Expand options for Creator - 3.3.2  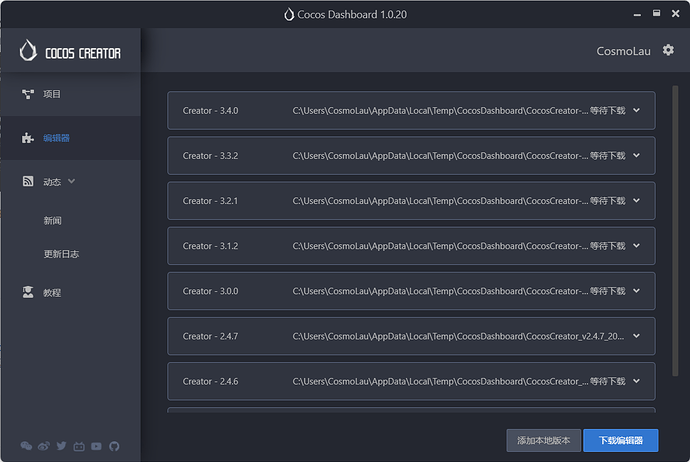point(636,155)
